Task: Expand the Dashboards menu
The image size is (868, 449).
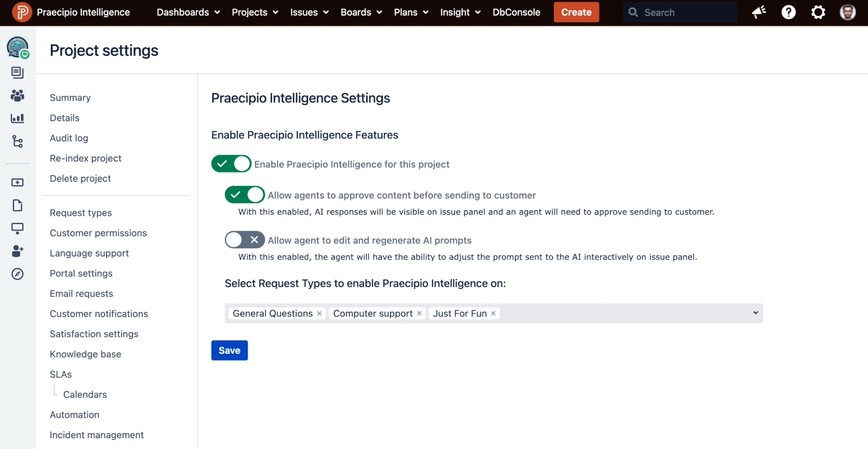Action: tap(188, 12)
